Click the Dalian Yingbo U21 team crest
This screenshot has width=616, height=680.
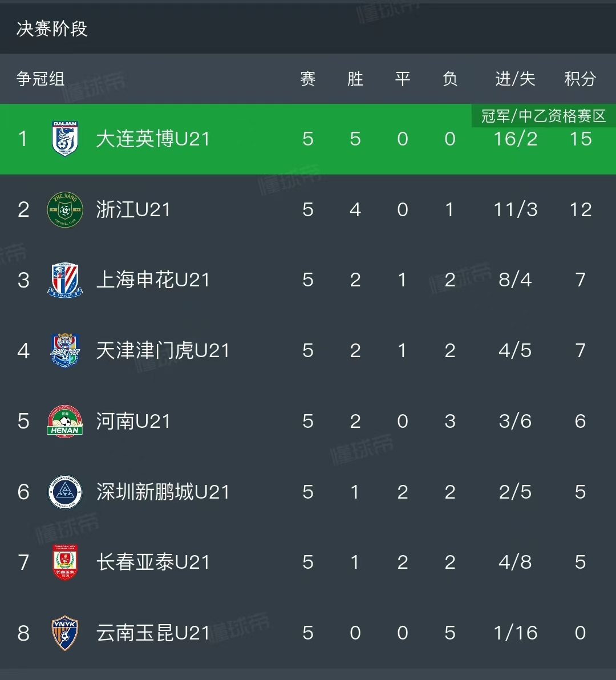coord(65,139)
